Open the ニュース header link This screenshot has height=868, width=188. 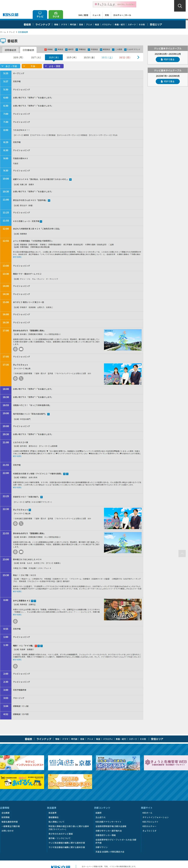(96, 15)
